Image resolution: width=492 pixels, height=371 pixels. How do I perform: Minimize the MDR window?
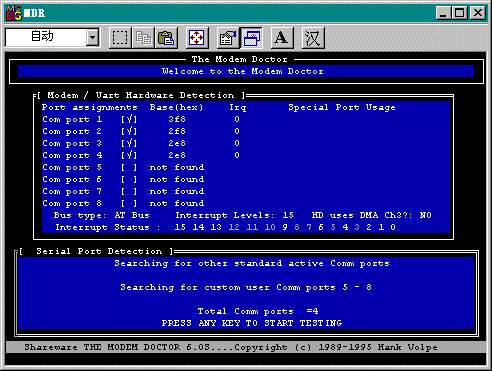pos(444,13)
